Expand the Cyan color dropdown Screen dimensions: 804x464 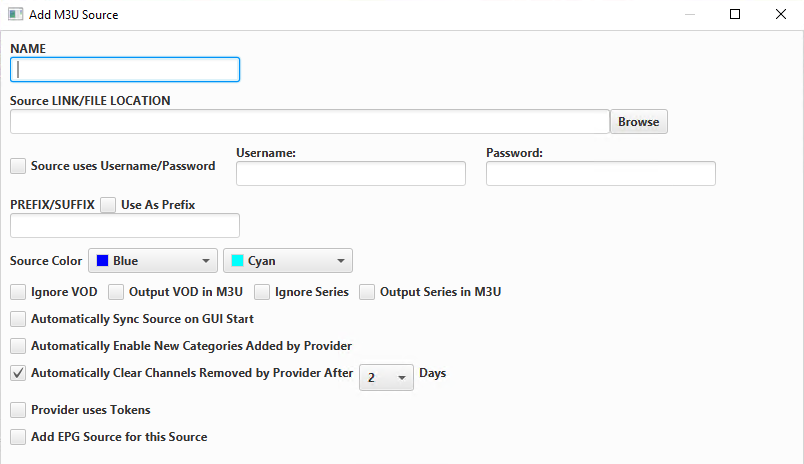tap(288, 261)
